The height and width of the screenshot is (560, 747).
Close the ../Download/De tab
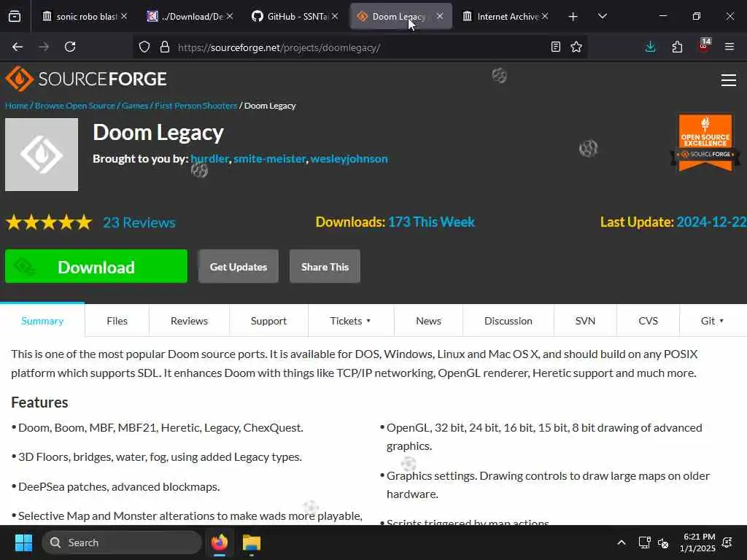230,16
